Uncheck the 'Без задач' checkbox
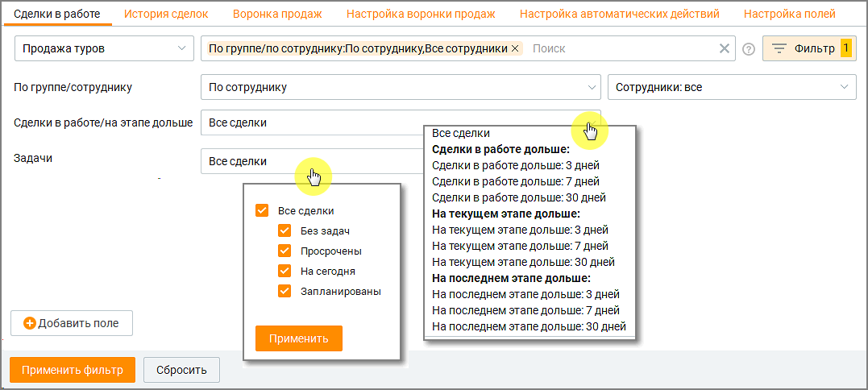This screenshot has width=868, height=390. (x=284, y=230)
